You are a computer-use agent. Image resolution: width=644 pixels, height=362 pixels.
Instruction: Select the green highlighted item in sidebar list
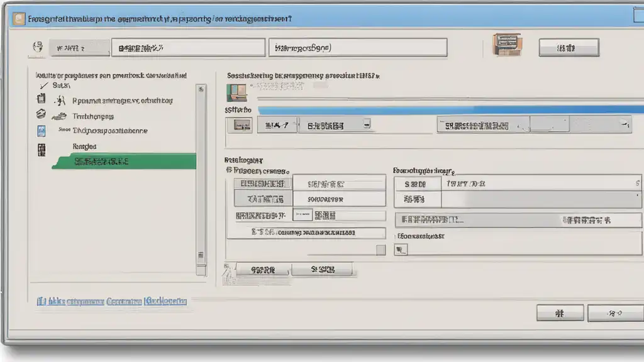(x=124, y=162)
